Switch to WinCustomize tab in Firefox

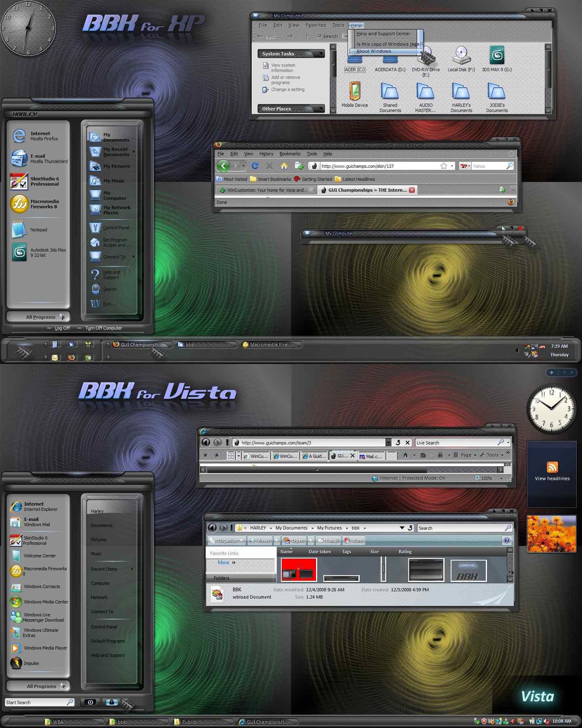pyautogui.click(x=266, y=190)
